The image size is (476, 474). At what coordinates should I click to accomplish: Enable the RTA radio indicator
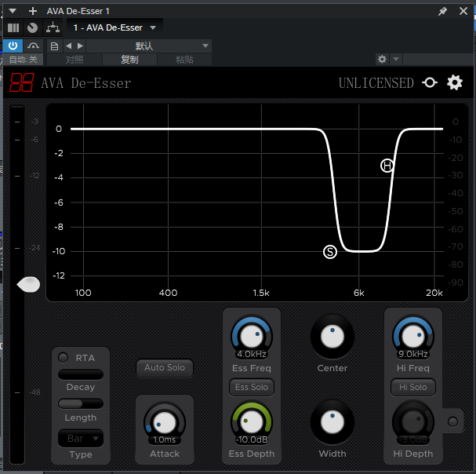coord(64,357)
